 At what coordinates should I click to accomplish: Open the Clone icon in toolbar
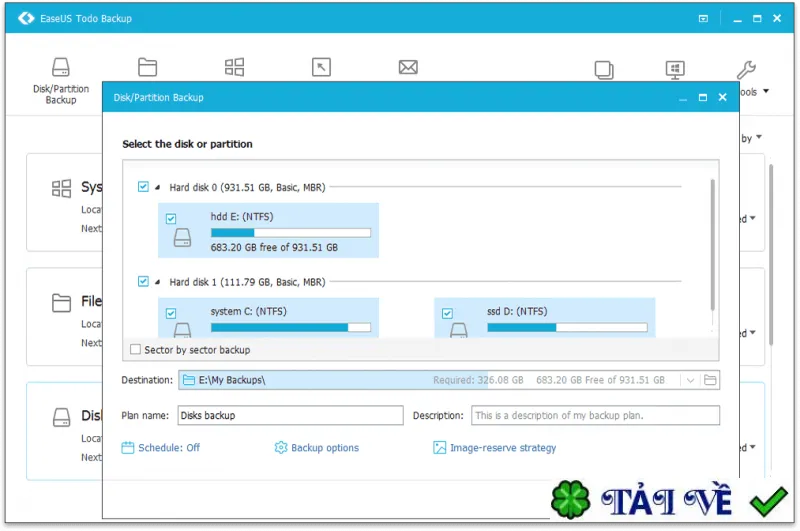(604, 70)
